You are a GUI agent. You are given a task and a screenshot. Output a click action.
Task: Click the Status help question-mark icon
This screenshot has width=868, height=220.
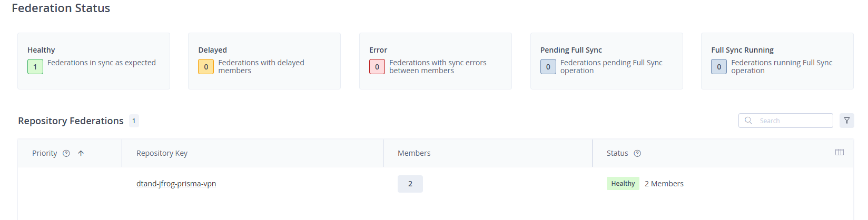coord(637,154)
